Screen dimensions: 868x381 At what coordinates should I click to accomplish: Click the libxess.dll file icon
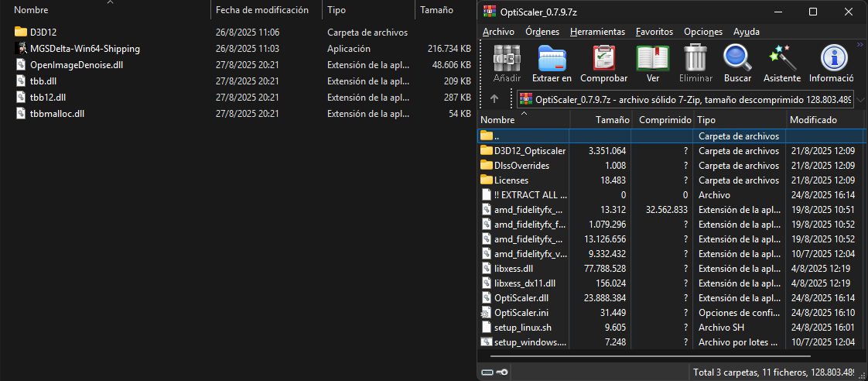coord(486,269)
